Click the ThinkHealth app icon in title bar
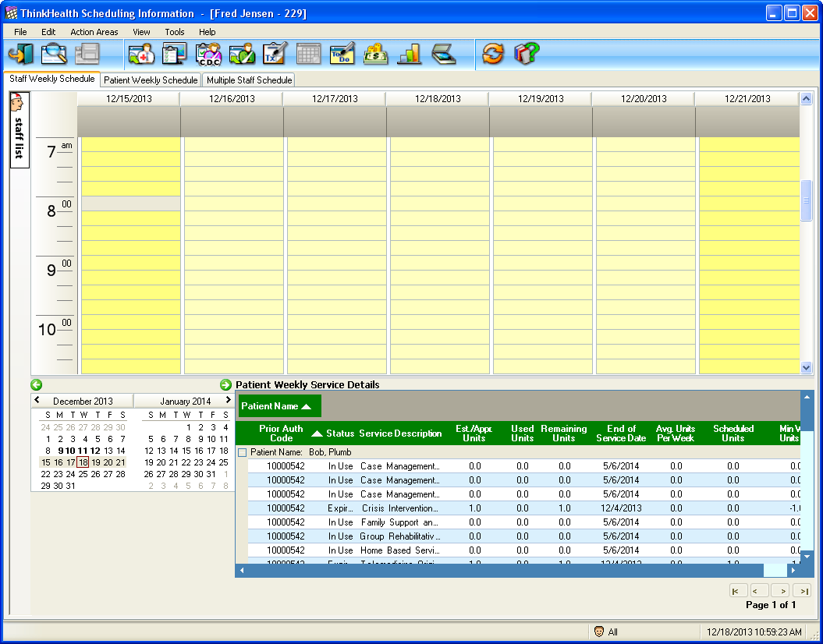 coord(11,13)
